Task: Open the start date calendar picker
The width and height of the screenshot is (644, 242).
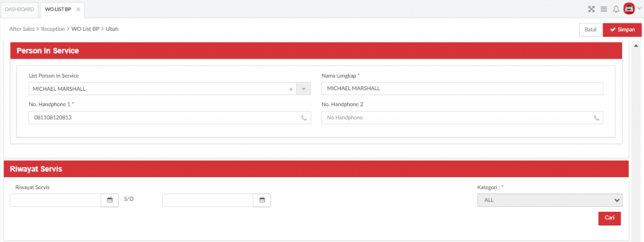Action: (109, 200)
